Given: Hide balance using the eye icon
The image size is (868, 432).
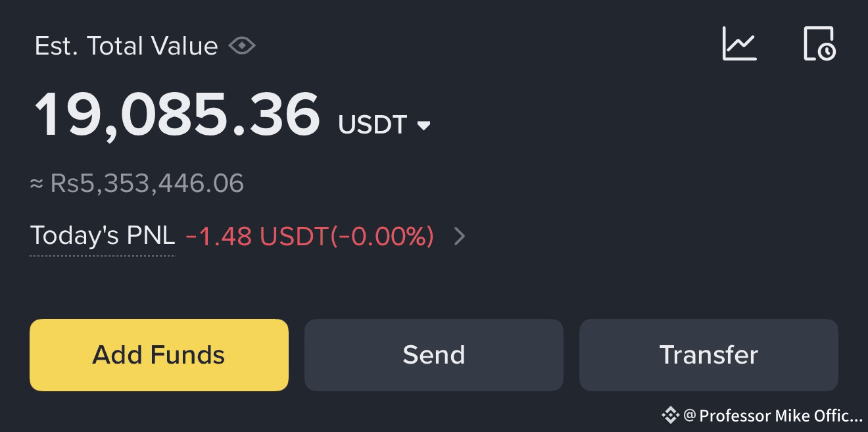Looking at the screenshot, I should (241, 46).
